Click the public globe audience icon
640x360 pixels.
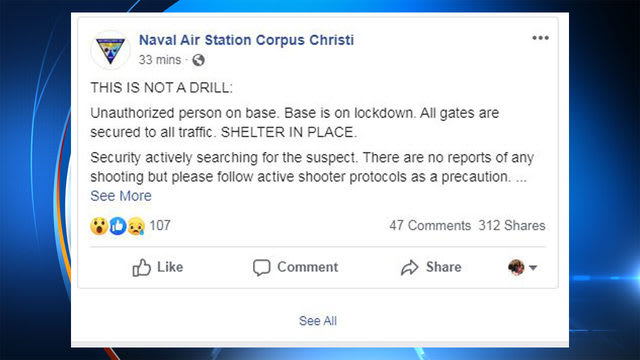[198, 60]
